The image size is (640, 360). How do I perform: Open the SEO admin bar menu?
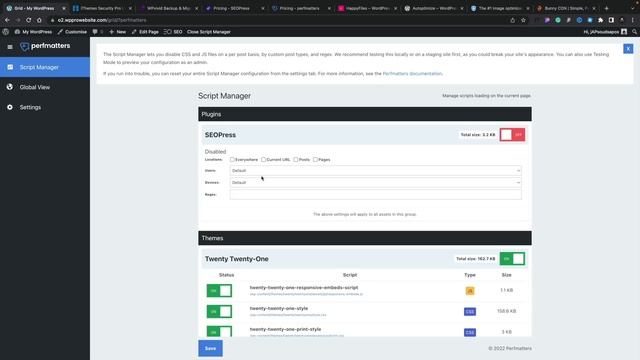173,32
